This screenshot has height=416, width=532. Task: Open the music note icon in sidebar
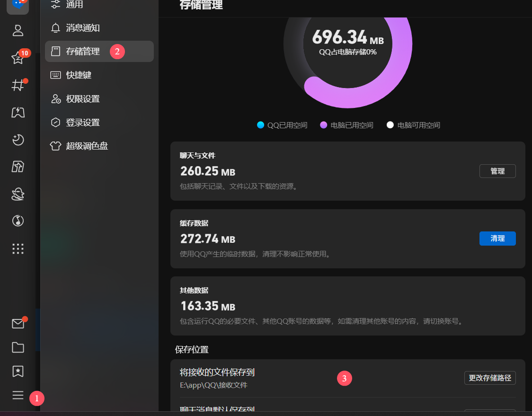pos(18,221)
